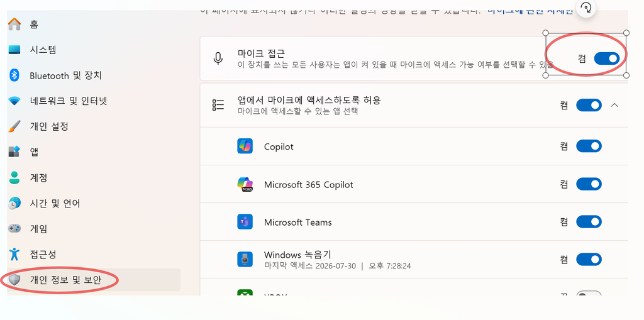The width and height of the screenshot is (644, 320).
Task: Click the 앱에서 마이크에 액세스하도록 허용 heading
Action: click(309, 100)
